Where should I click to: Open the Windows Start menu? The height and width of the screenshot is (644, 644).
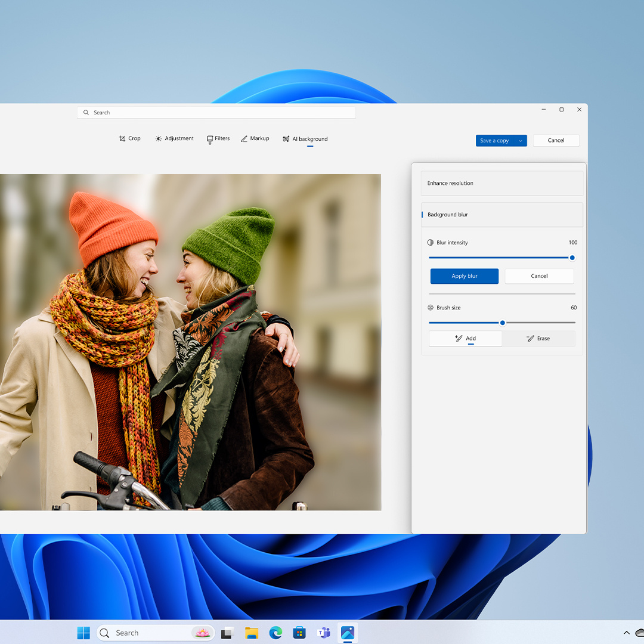pos(83,633)
